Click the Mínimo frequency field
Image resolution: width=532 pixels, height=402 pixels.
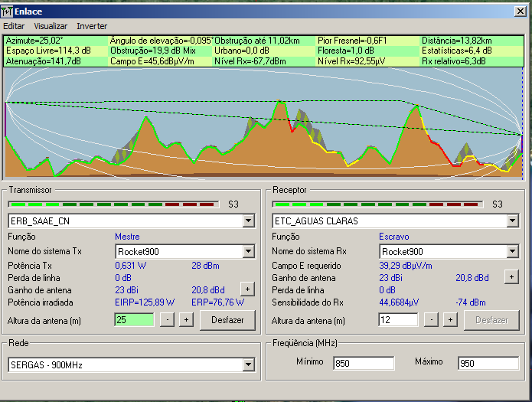coord(363,363)
